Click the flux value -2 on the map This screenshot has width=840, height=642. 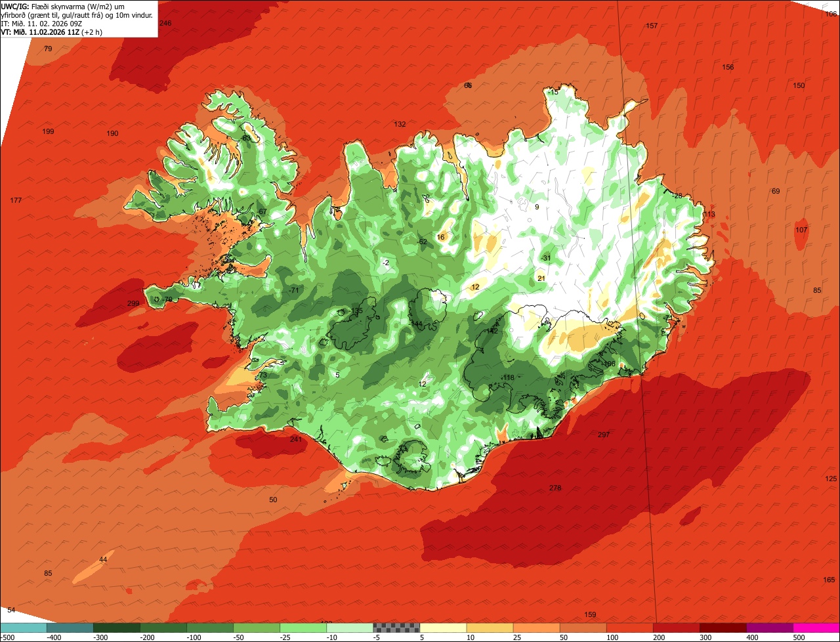tap(385, 263)
